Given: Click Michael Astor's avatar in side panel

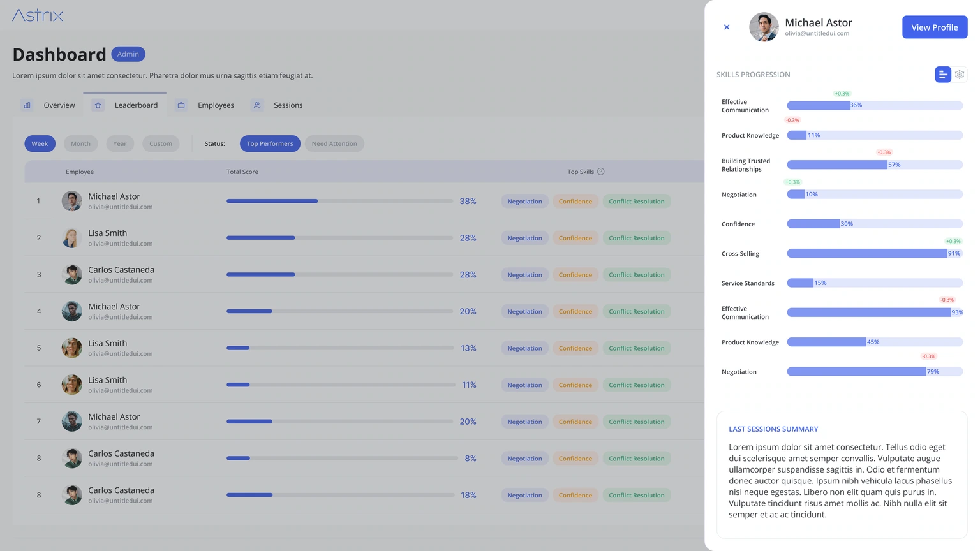Looking at the screenshot, I should click(x=764, y=27).
